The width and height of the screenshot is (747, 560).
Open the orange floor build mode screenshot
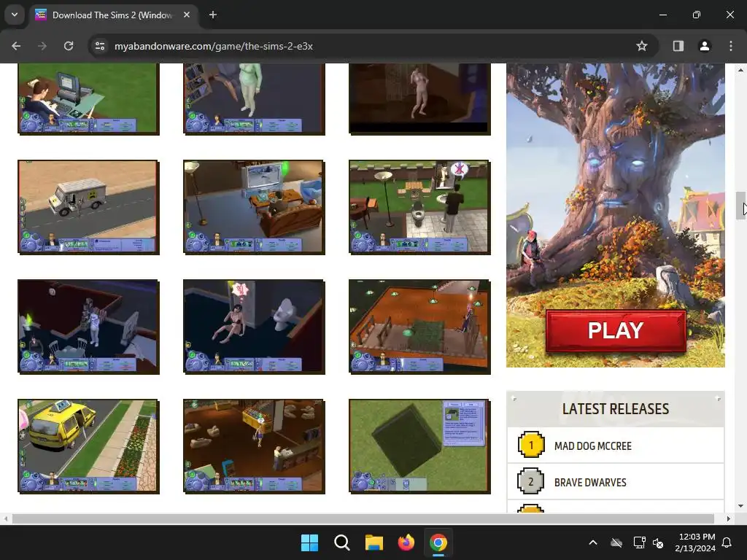419,327
